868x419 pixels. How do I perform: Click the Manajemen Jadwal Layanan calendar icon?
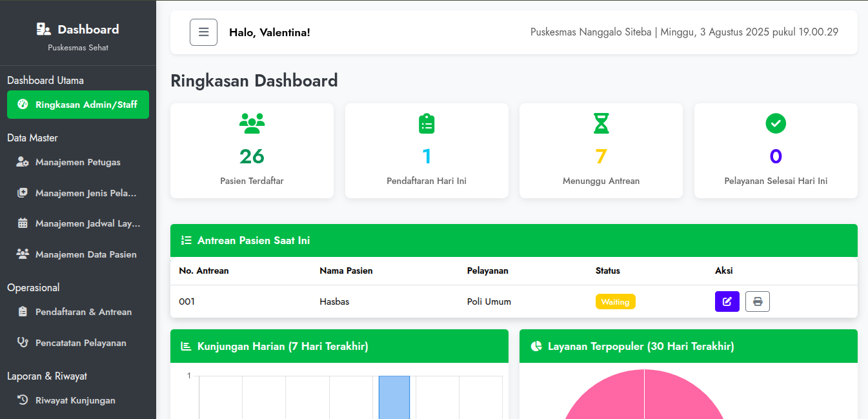(21, 223)
